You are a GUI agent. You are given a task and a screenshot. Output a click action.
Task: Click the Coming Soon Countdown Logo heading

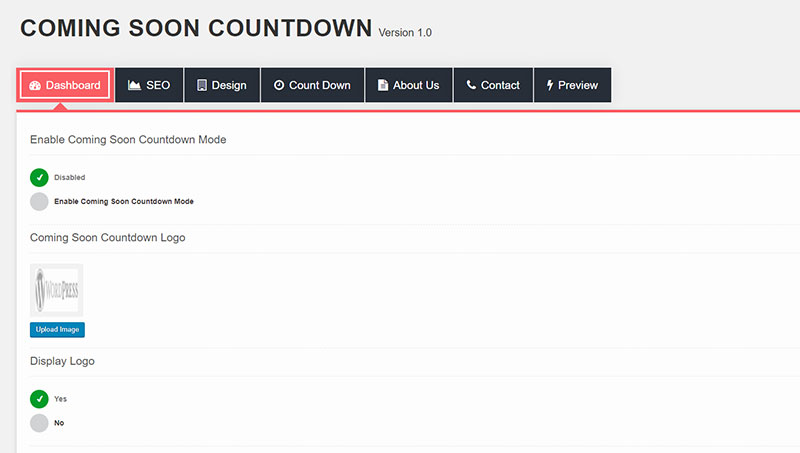pyautogui.click(x=108, y=238)
